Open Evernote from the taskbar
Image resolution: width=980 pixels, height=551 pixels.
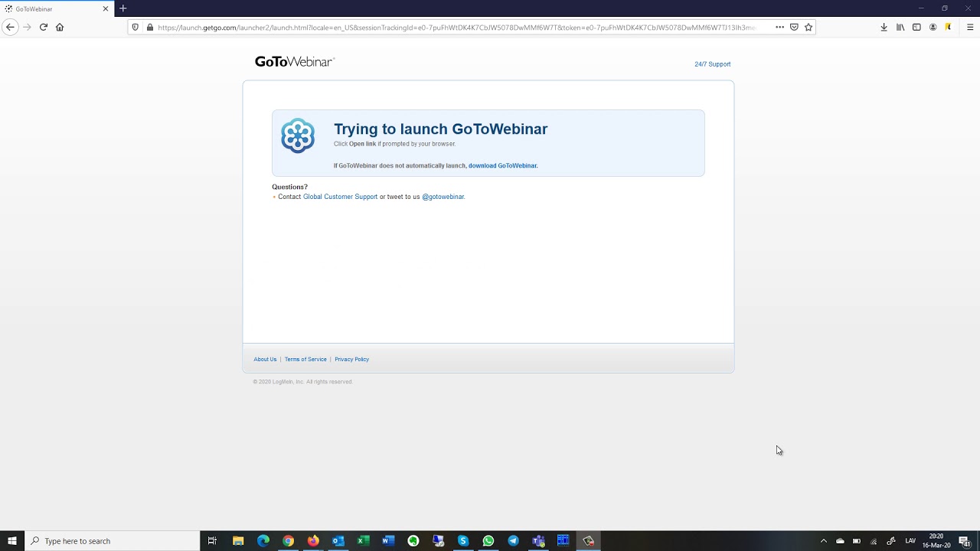click(x=413, y=541)
